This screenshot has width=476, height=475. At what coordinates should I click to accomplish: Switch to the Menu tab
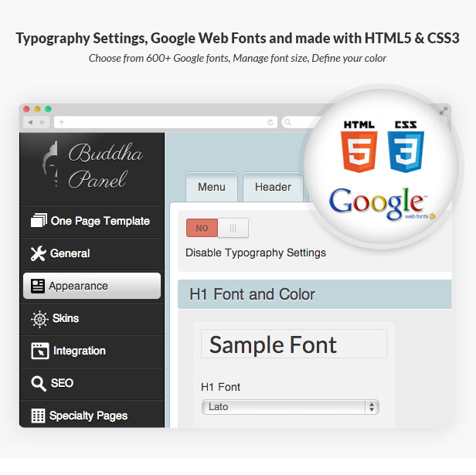212,187
